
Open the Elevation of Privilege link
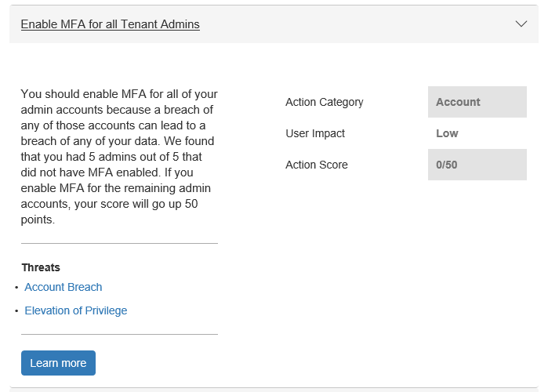click(x=76, y=310)
